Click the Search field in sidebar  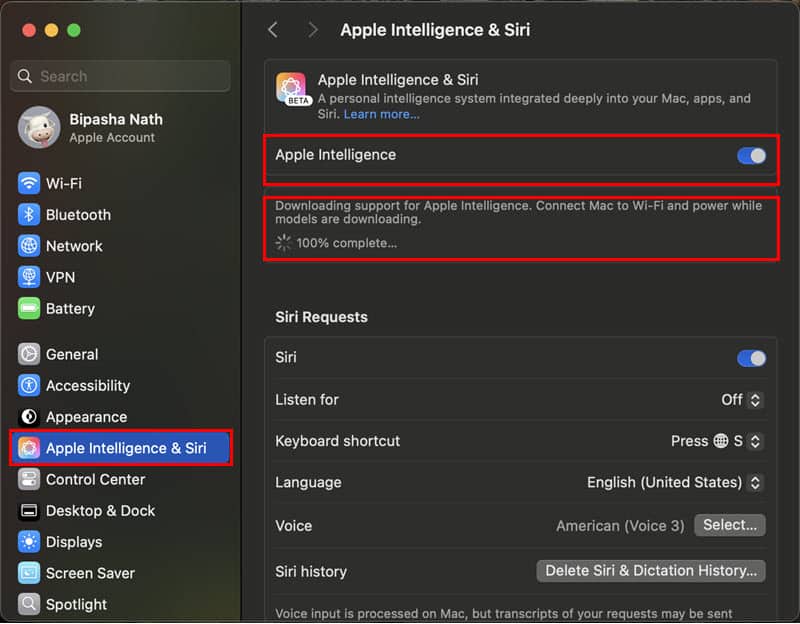coord(120,76)
